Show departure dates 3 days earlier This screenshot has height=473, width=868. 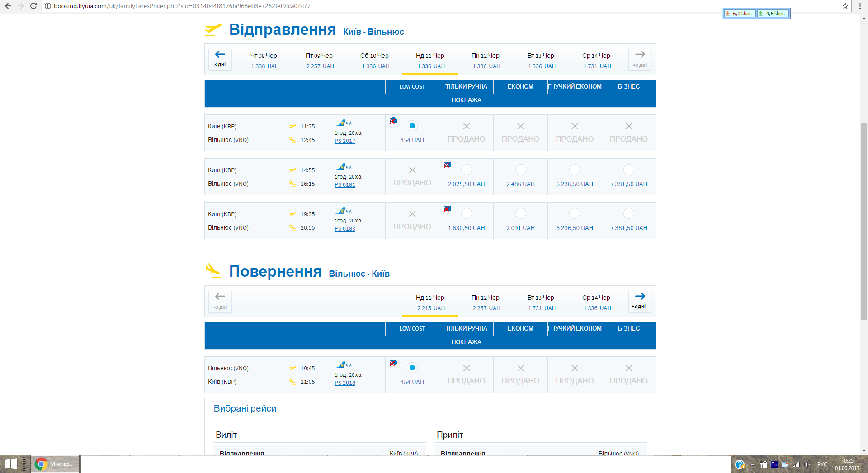click(x=220, y=59)
